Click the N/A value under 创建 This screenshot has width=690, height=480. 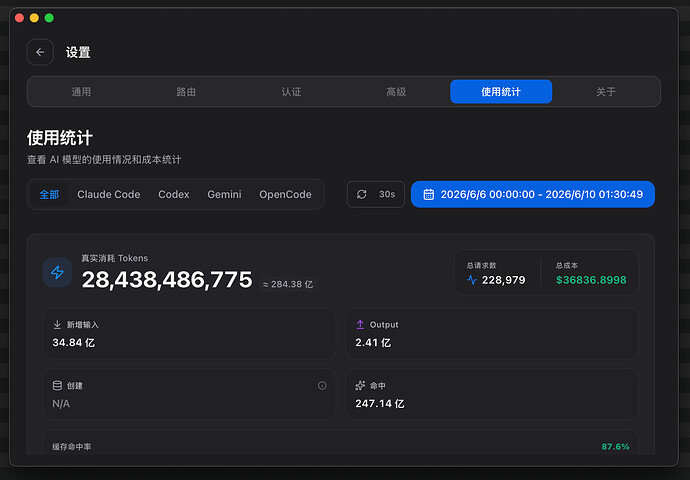[61, 403]
